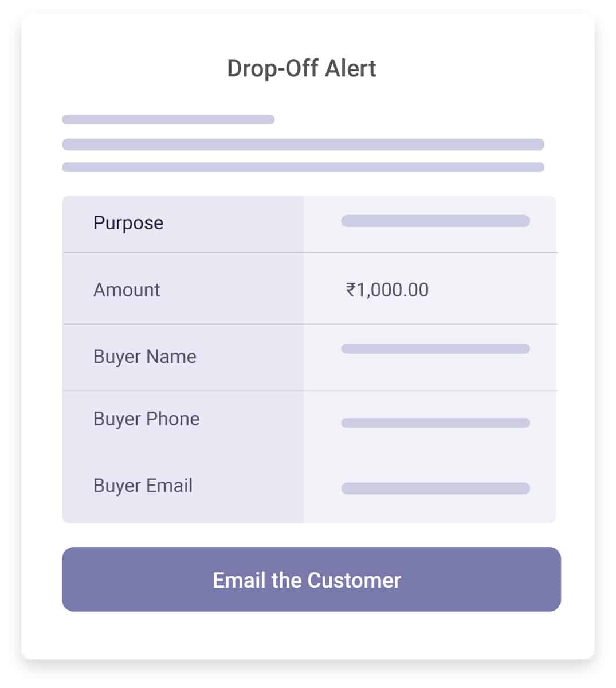Click the divider below the Buyer Name row

tap(309, 391)
